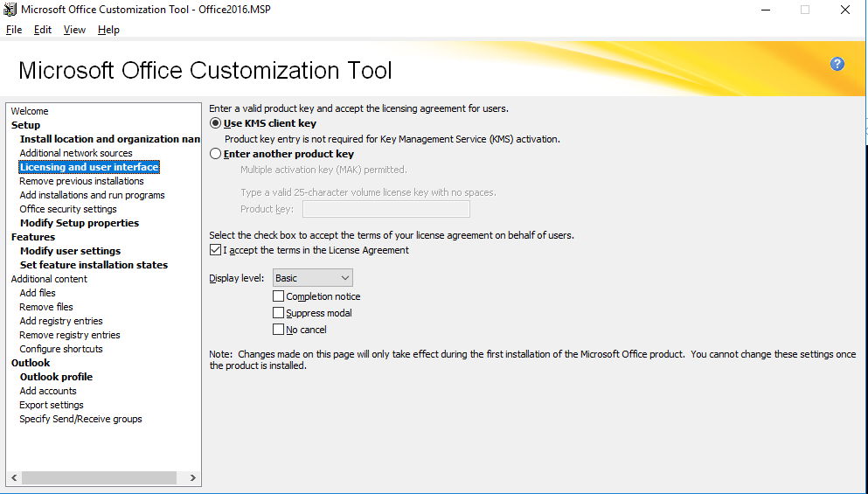Click the navigation pane scroll right arrow

[192, 477]
